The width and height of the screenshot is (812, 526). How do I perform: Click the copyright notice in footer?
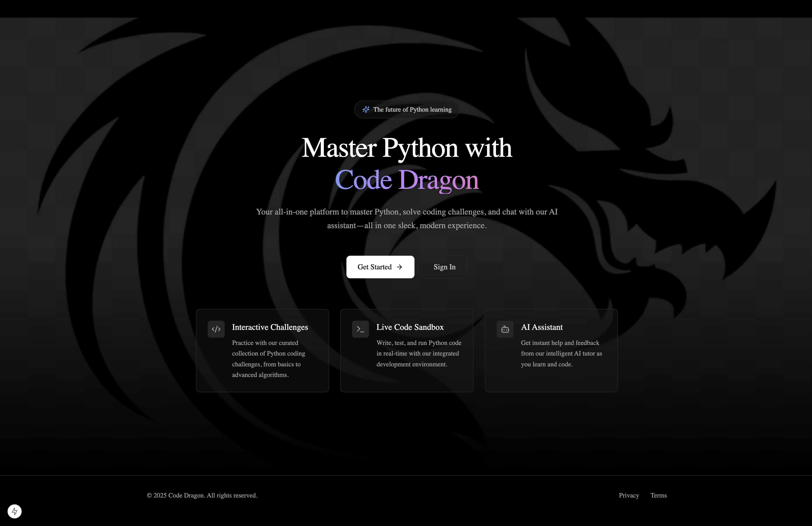pyautogui.click(x=202, y=495)
